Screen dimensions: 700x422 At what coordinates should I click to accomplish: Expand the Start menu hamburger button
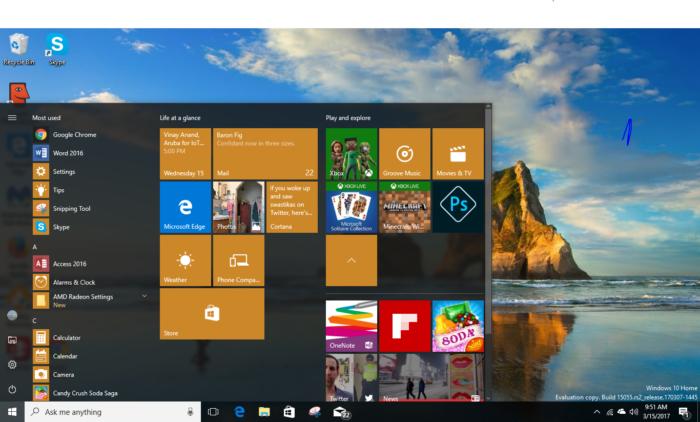pyautogui.click(x=12, y=117)
